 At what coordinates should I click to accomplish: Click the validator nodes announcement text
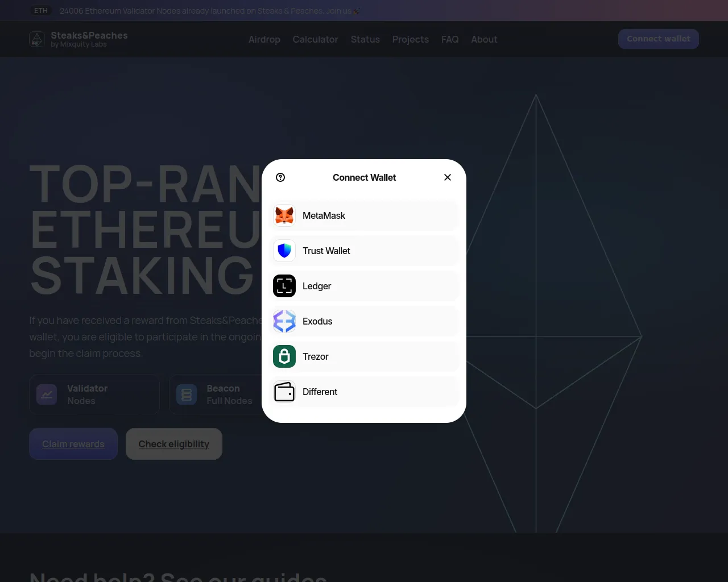(x=210, y=11)
